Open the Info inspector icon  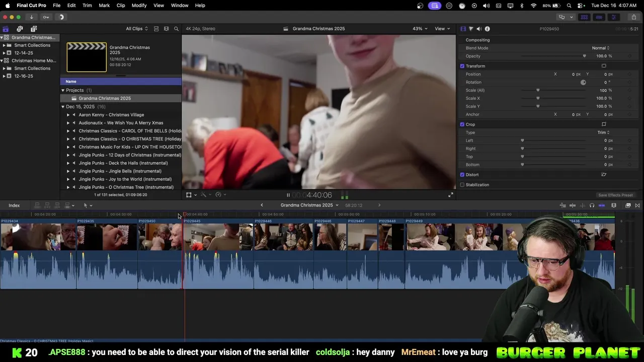click(x=487, y=29)
